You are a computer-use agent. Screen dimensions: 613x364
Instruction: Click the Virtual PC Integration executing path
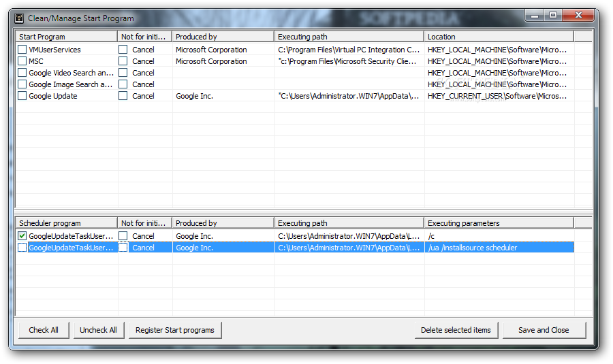349,50
